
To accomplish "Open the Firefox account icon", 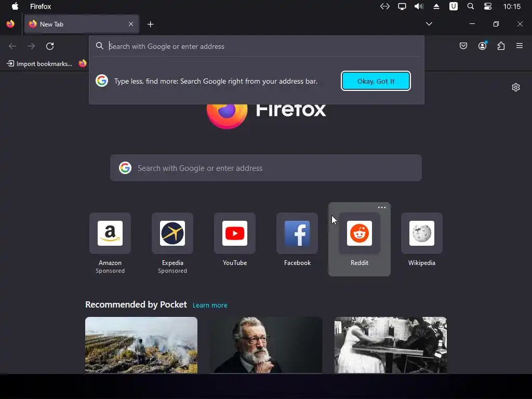I will (482, 46).
